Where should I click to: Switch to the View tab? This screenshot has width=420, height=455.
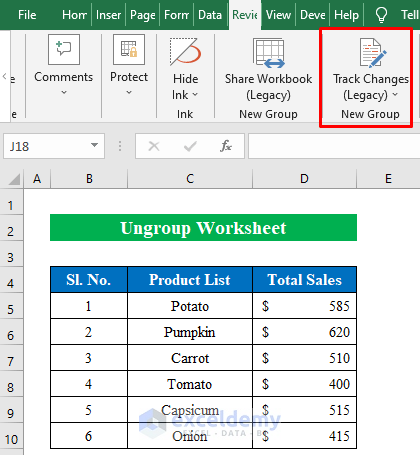(278, 15)
